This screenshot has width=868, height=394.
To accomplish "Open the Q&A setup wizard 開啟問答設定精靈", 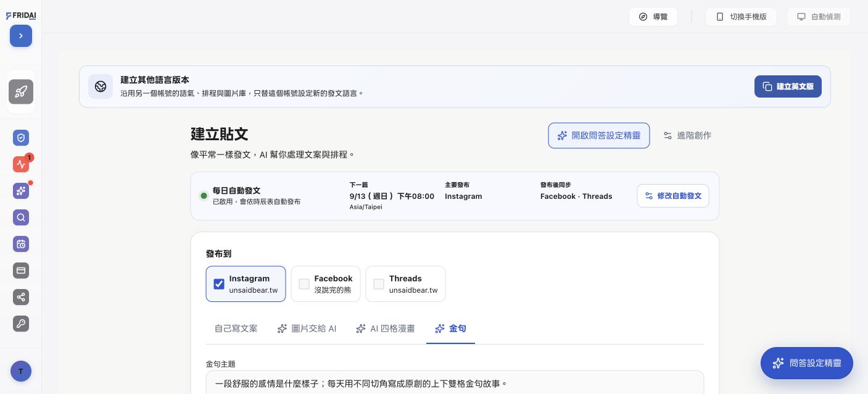I will (x=599, y=135).
